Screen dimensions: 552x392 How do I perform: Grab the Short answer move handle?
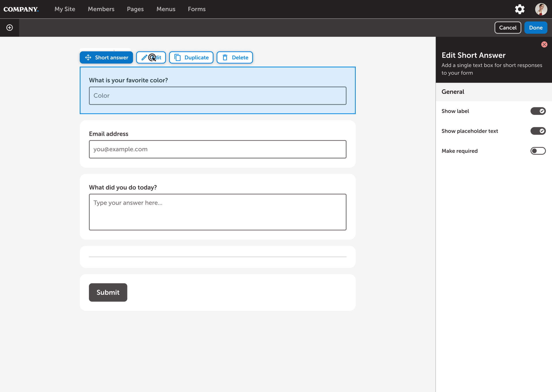88,58
